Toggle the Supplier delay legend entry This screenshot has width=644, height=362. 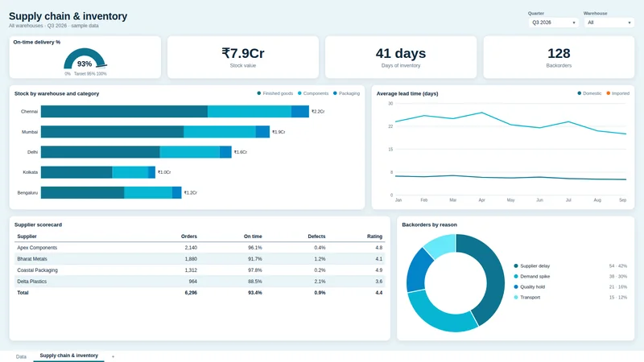tap(532, 266)
